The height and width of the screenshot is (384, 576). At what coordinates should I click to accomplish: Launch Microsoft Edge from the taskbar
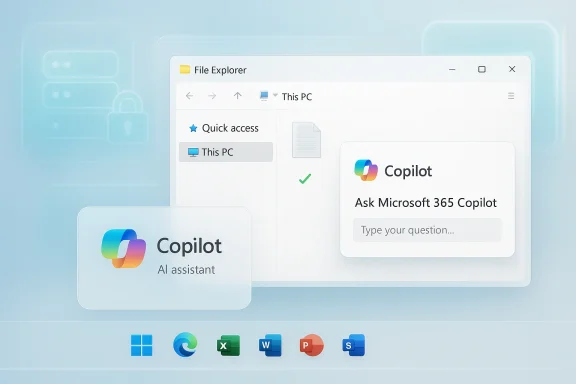click(185, 345)
